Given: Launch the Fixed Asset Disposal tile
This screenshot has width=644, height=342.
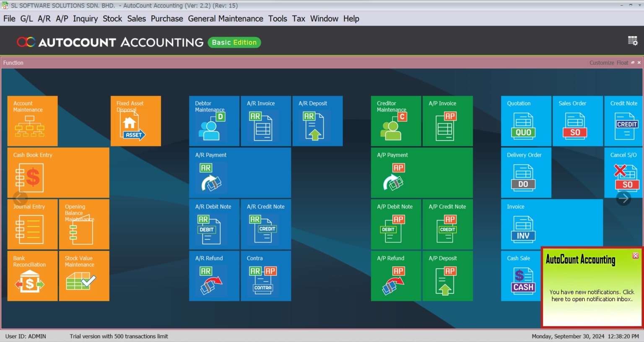Looking at the screenshot, I should (x=135, y=121).
